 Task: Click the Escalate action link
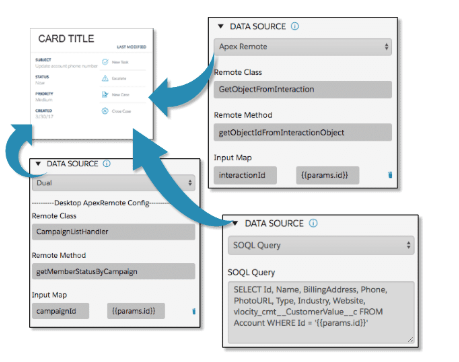pyautogui.click(x=119, y=78)
